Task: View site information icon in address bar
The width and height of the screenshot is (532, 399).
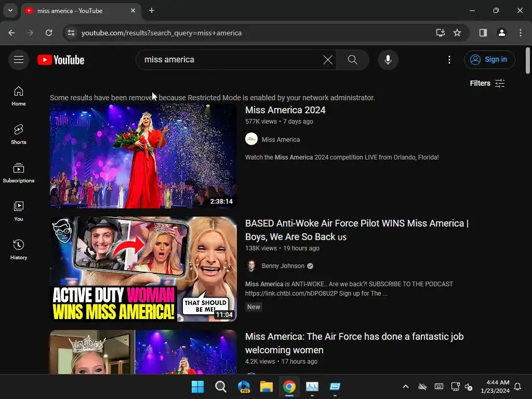Action: point(71,33)
